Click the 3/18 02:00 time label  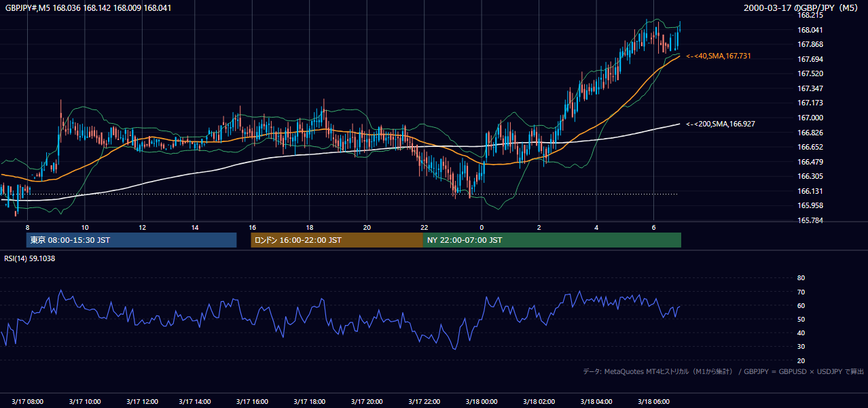pyautogui.click(x=539, y=401)
